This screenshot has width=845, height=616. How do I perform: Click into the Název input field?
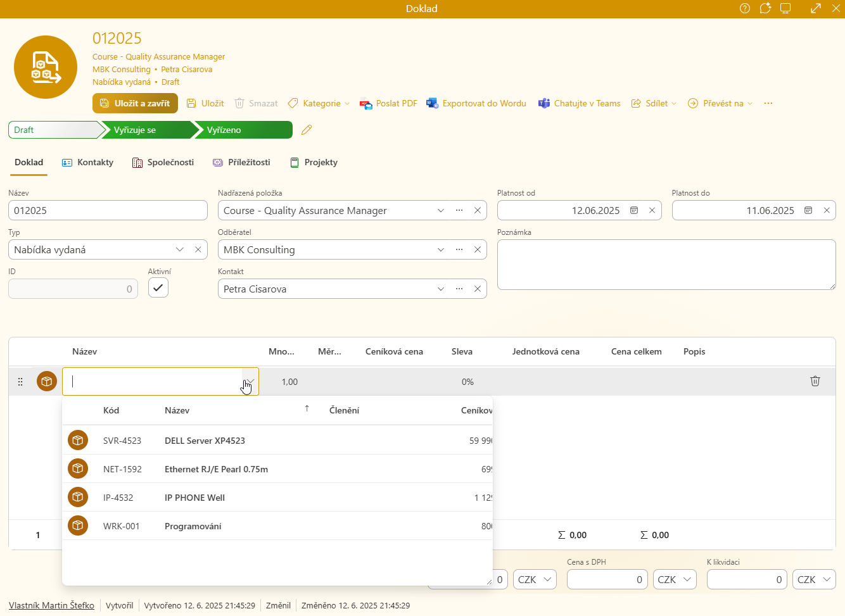pos(108,210)
